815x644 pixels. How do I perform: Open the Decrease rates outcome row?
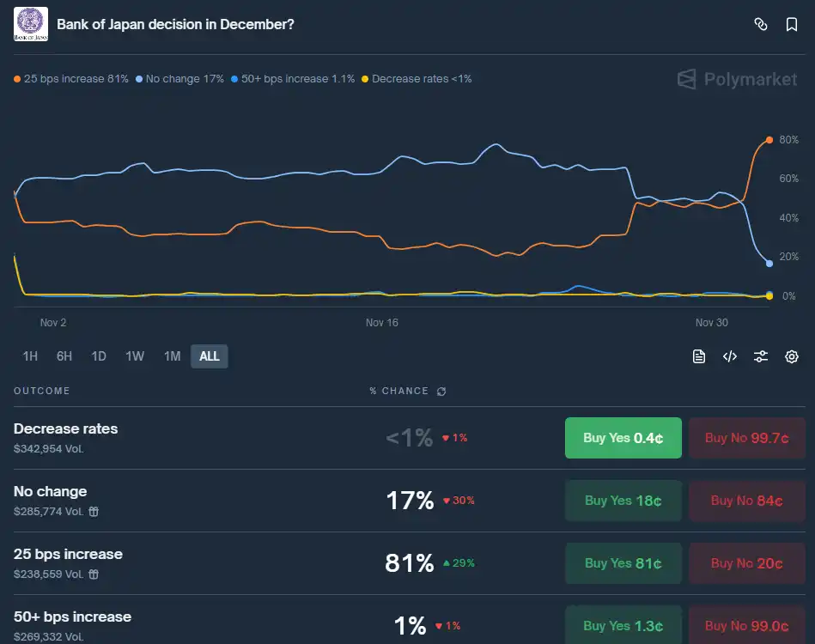410,438
